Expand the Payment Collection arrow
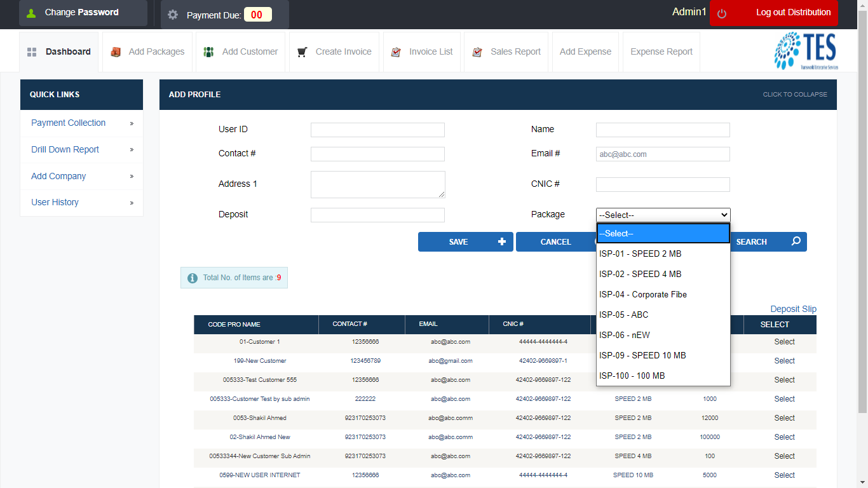 (x=132, y=123)
